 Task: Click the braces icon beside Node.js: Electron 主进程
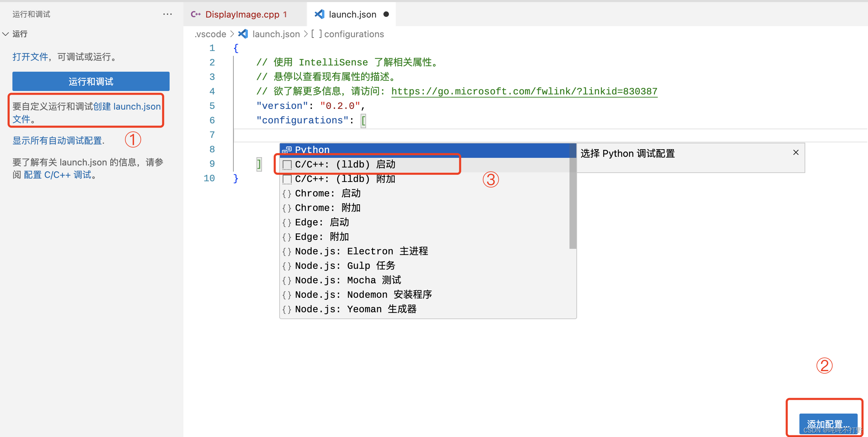(287, 252)
